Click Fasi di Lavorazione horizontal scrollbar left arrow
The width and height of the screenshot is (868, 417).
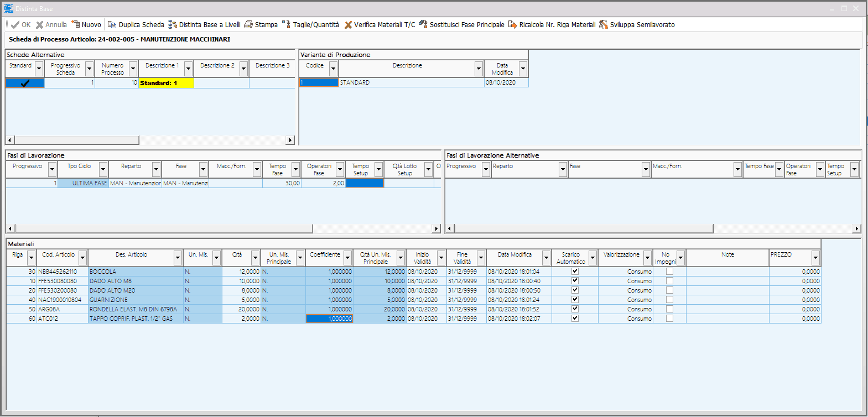pos(10,228)
